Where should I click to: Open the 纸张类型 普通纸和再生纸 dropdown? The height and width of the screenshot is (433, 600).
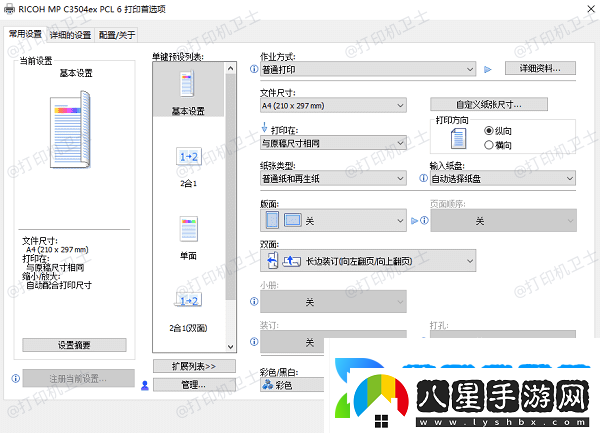coord(333,179)
